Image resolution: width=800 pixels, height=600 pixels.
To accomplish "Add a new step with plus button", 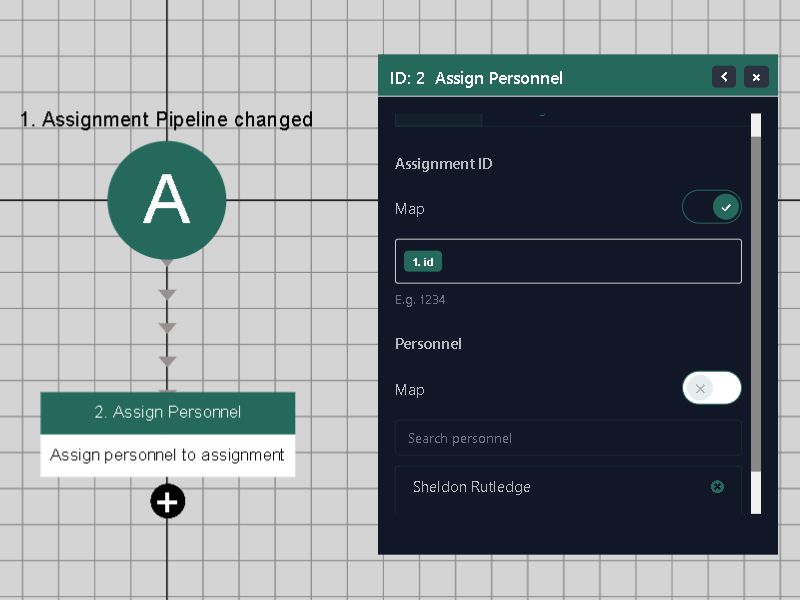I will pos(168,501).
